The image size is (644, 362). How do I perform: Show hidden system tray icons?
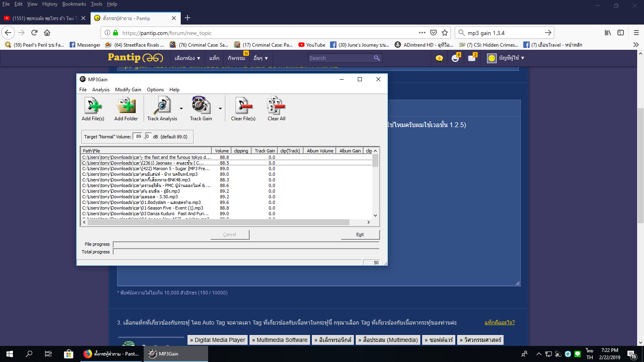point(539,354)
